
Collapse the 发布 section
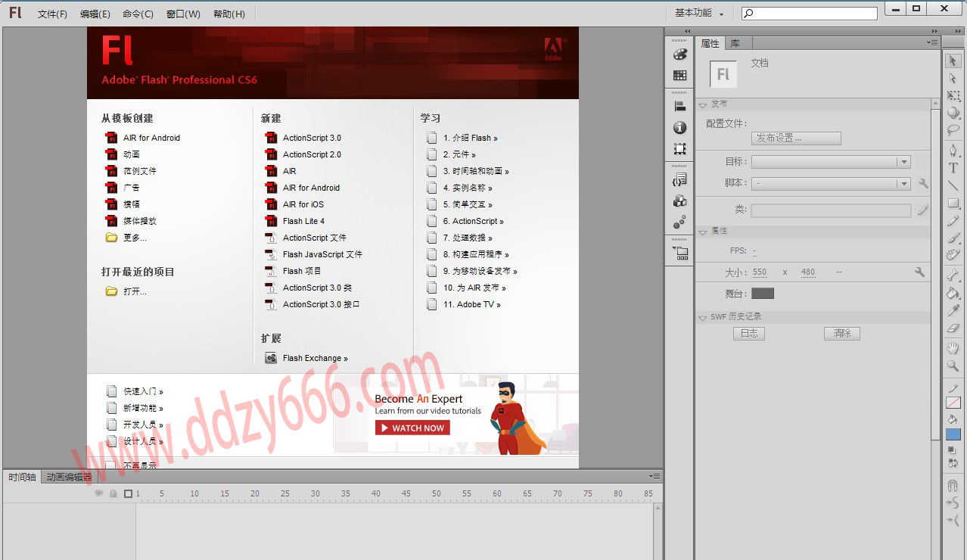[703, 104]
